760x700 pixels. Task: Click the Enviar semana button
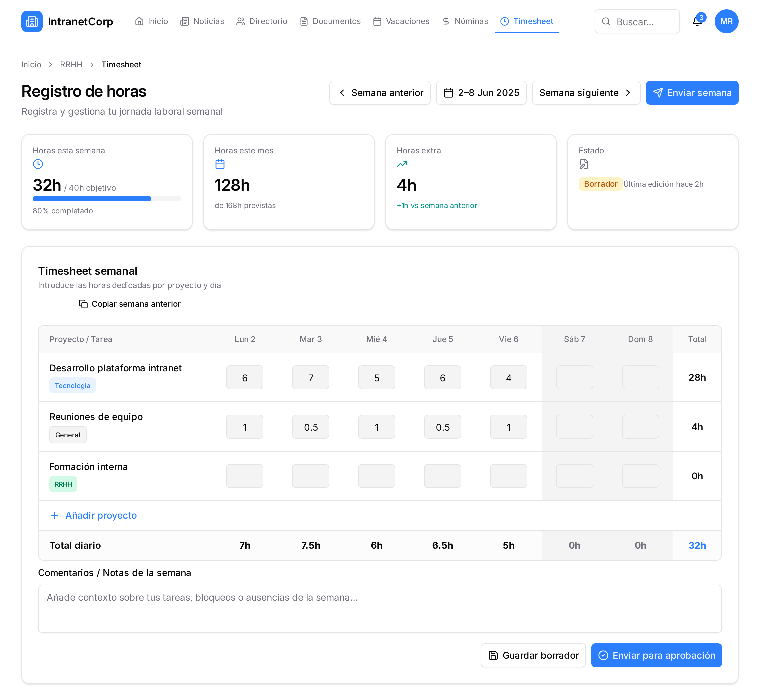click(692, 93)
